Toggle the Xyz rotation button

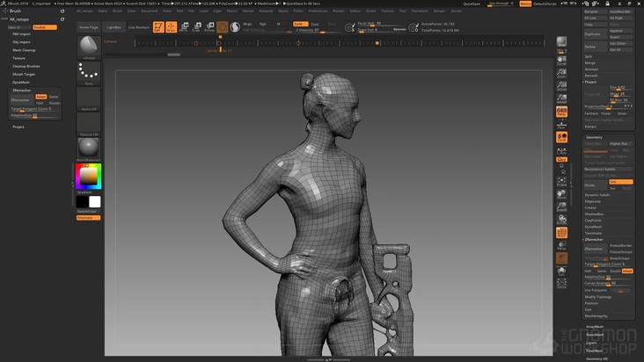pos(561,159)
